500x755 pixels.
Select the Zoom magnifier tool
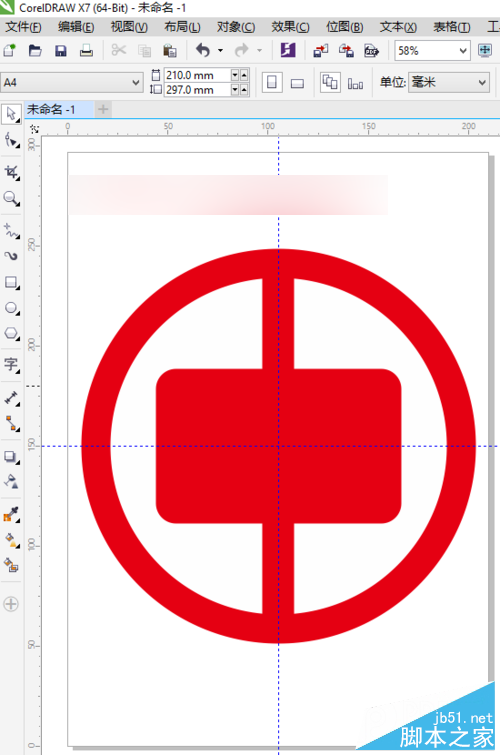click(x=11, y=198)
